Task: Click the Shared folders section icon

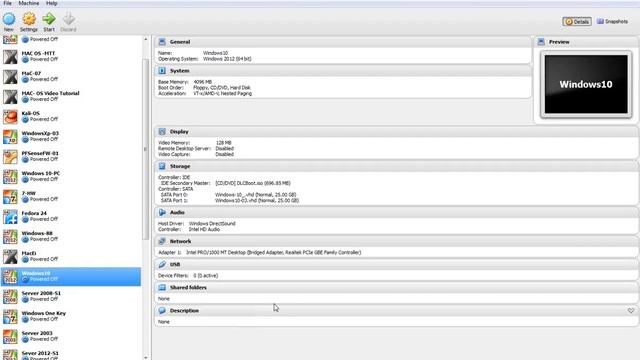Action: [162, 287]
